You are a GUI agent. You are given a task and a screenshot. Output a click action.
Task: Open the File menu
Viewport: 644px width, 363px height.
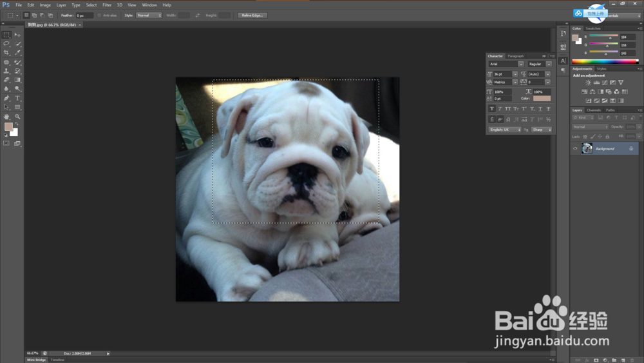coord(19,5)
